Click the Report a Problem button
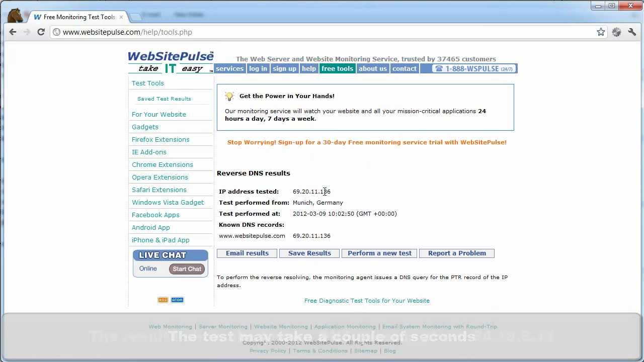Image resolution: width=644 pixels, height=362 pixels. pyautogui.click(x=457, y=253)
